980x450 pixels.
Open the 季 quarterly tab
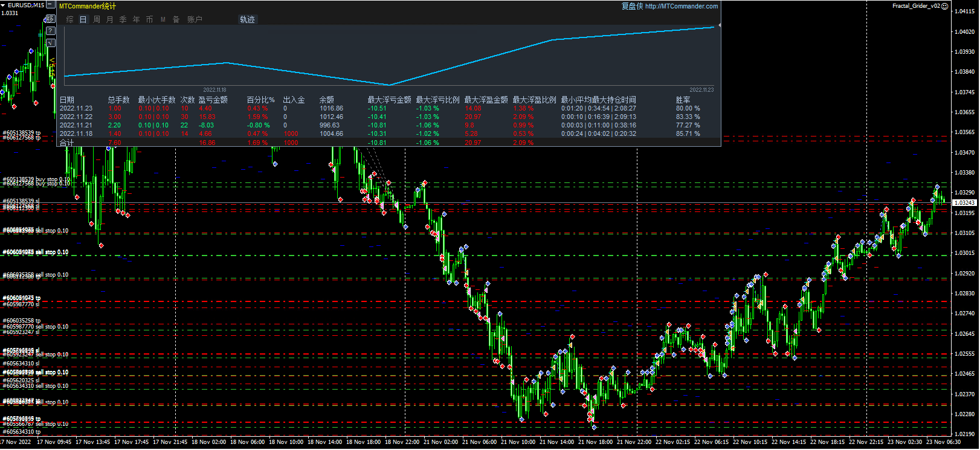(123, 19)
